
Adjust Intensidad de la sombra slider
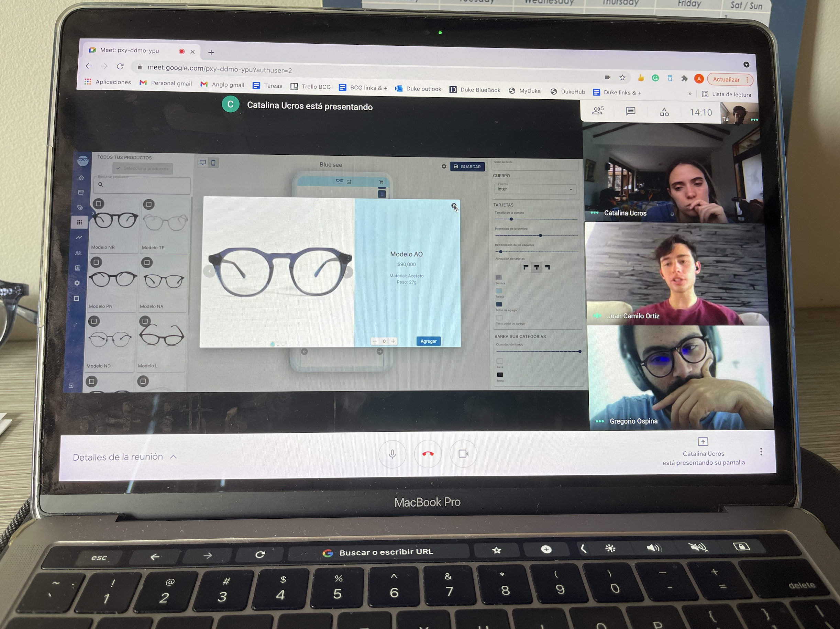[x=536, y=235]
